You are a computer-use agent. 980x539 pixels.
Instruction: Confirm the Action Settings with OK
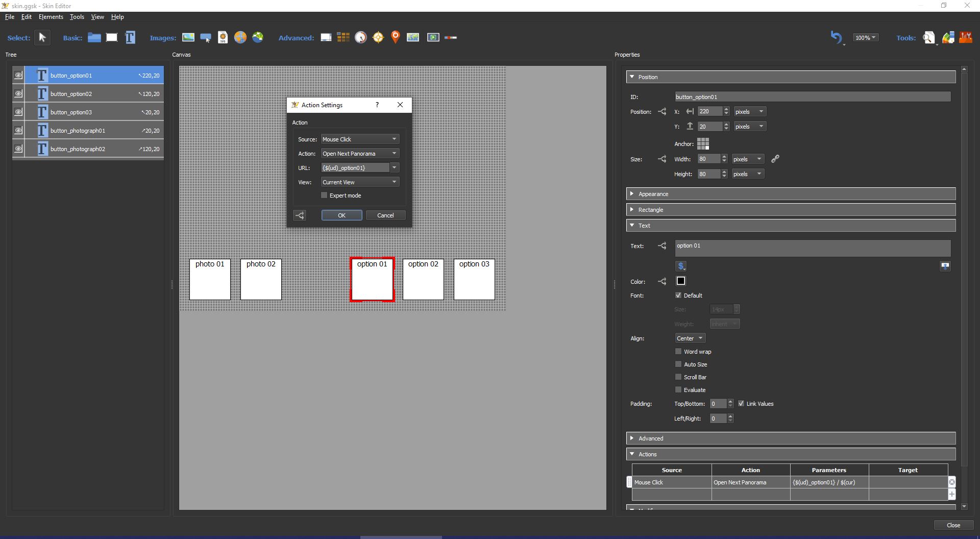pos(342,215)
